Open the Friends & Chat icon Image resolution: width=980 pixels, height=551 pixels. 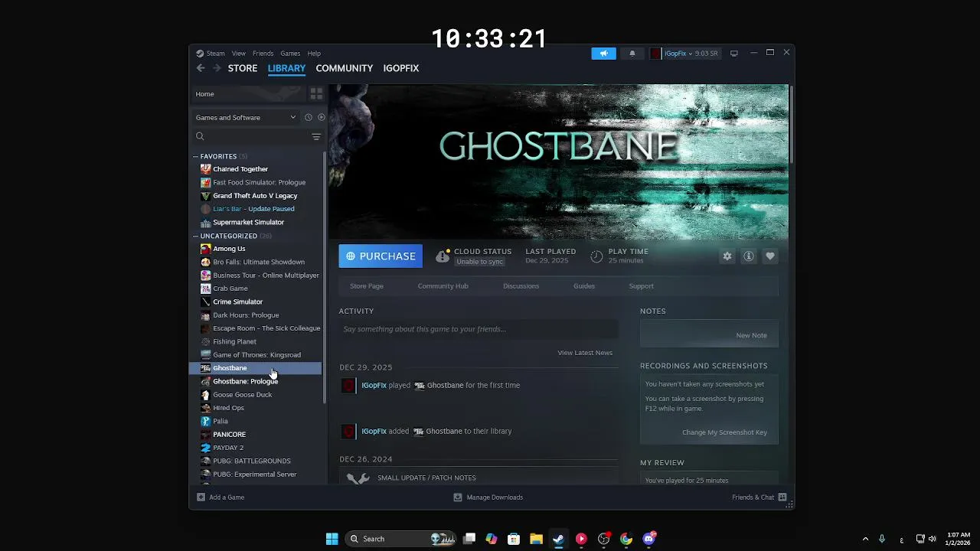[x=782, y=497]
